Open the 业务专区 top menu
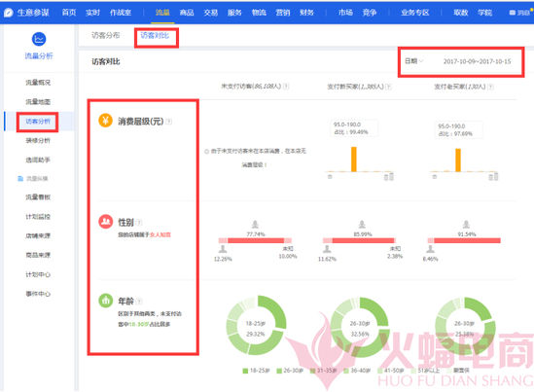 tap(414, 13)
